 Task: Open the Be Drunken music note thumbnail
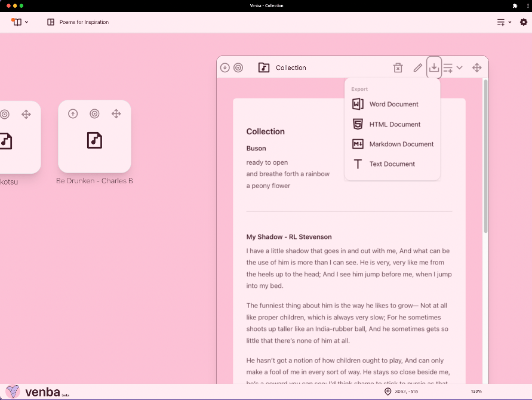[x=94, y=140]
